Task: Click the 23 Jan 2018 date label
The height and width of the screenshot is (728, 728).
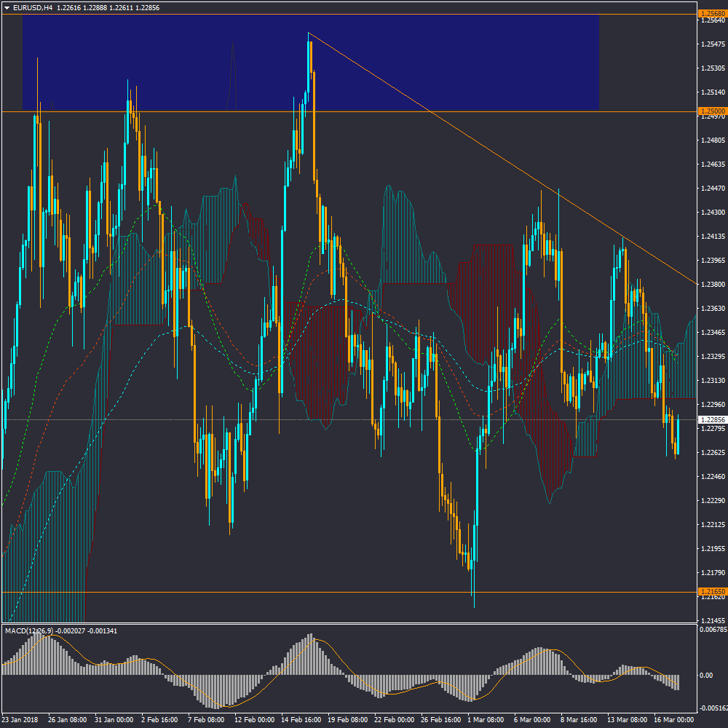Action: coord(21,720)
